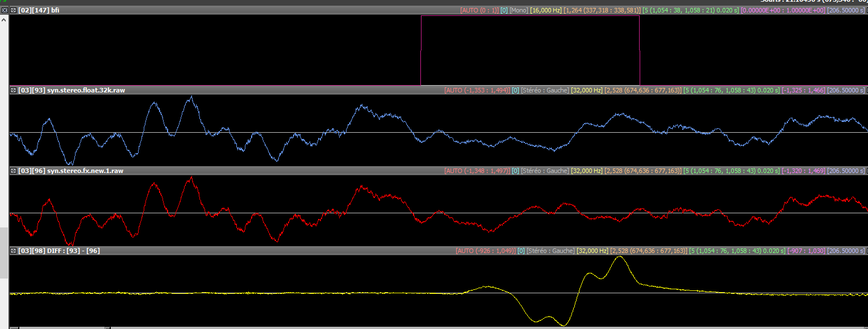Click the 16,000 Hz sample rate field
The image size is (868, 329).
tap(545, 10)
